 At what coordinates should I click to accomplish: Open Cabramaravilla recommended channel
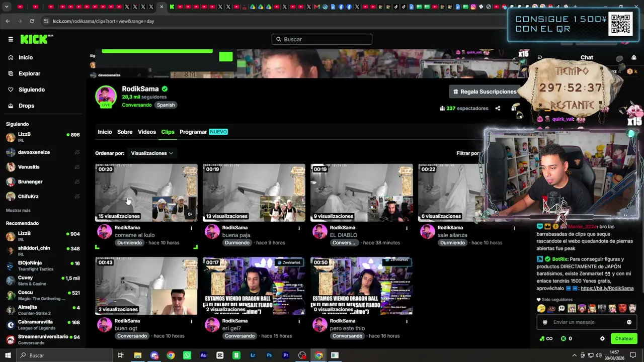pos(43,324)
